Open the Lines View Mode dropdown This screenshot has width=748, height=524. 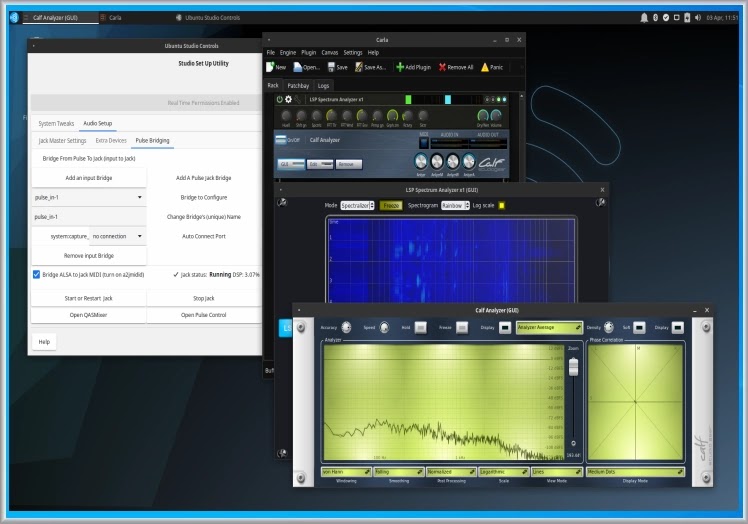[x=557, y=472]
